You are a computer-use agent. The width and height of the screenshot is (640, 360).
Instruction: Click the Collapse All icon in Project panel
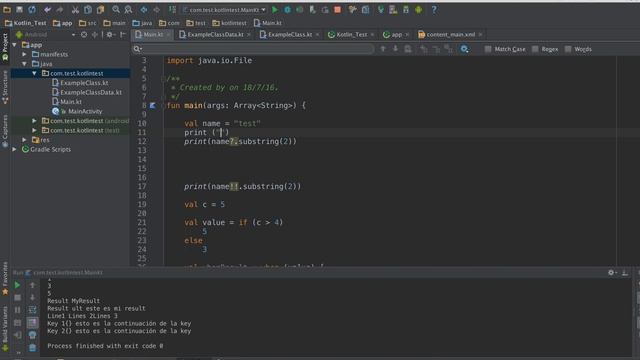click(x=95, y=35)
